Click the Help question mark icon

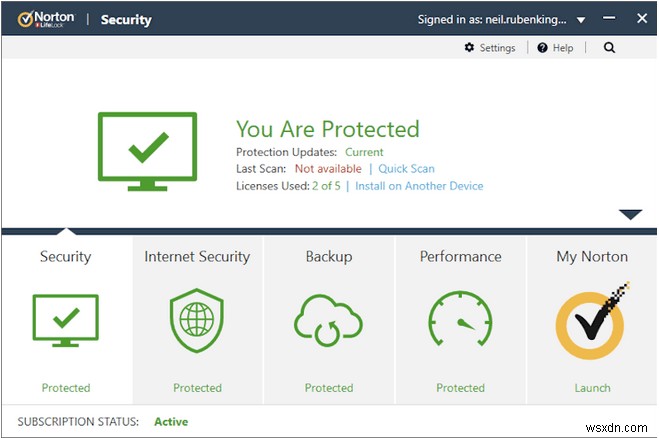[x=542, y=48]
